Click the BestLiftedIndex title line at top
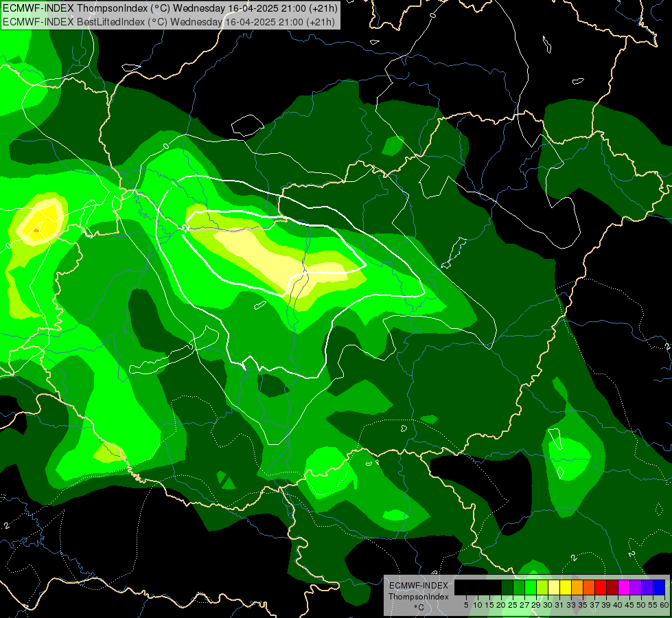 (x=169, y=22)
